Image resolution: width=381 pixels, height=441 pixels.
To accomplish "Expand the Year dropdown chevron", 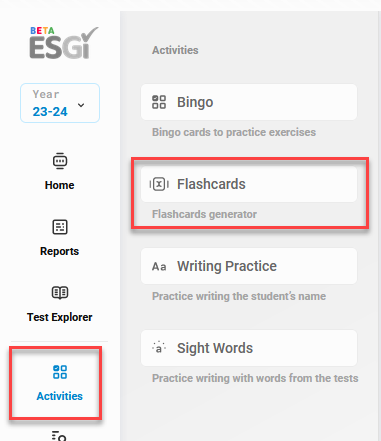I will (x=81, y=105).
